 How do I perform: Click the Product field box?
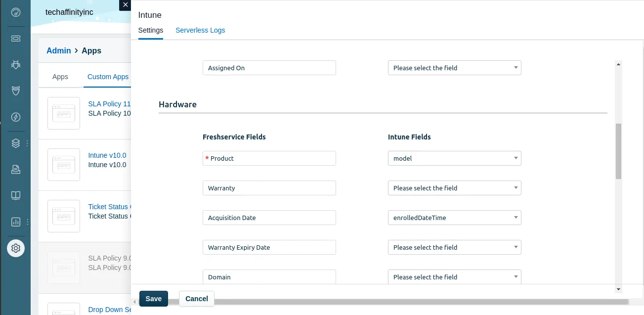click(269, 158)
